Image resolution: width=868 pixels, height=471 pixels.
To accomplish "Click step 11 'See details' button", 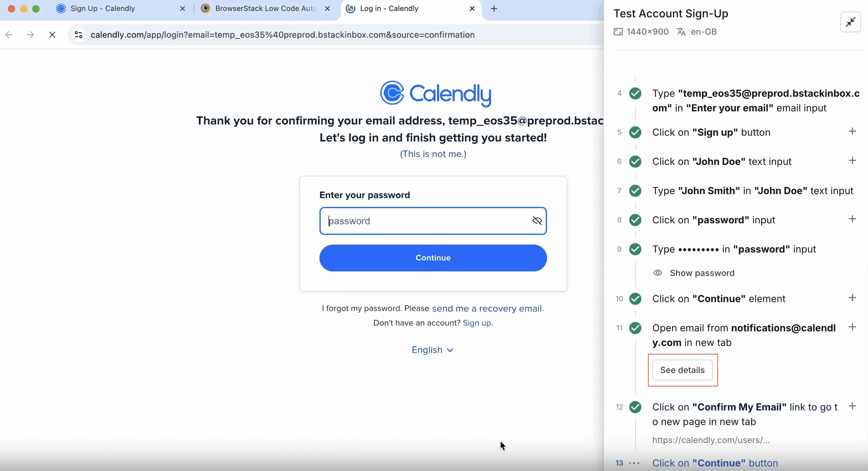I will click(682, 370).
